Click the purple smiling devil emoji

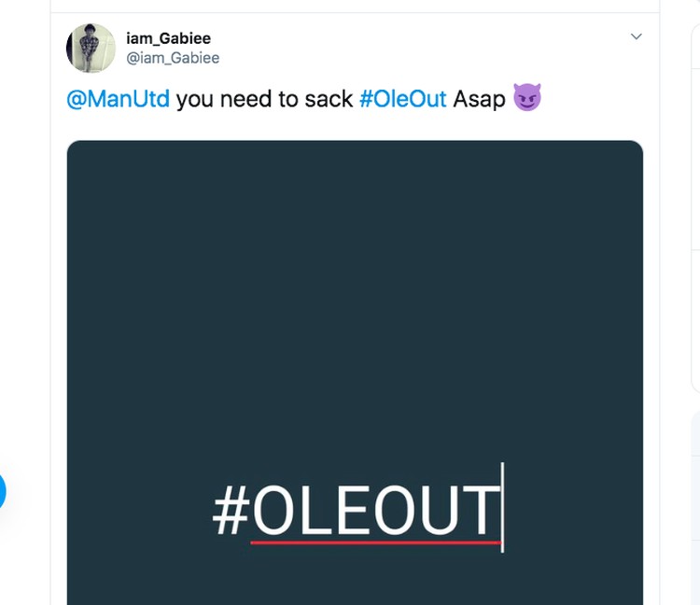tap(527, 97)
